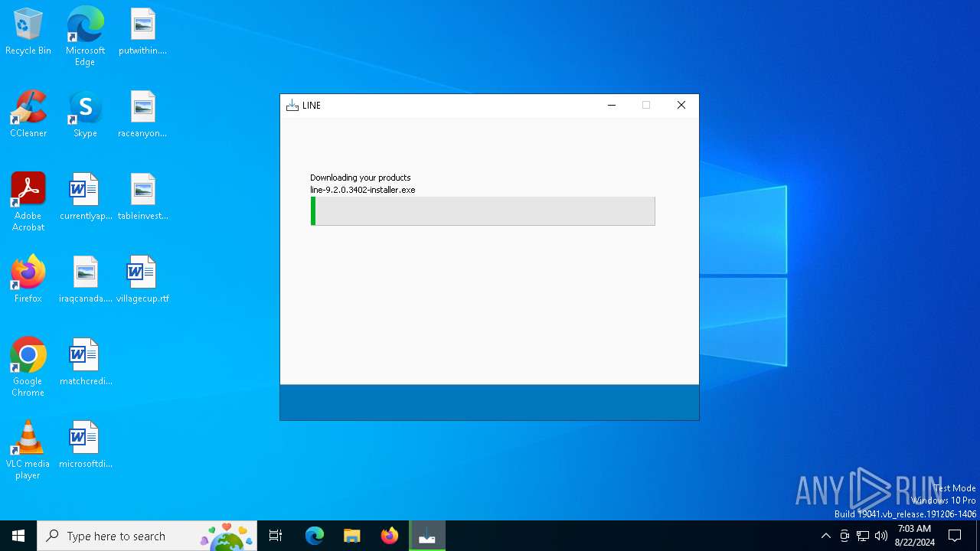The height and width of the screenshot is (551, 980).
Task: Open Google Chrome desktop shortcut
Action: click(28, 367)
